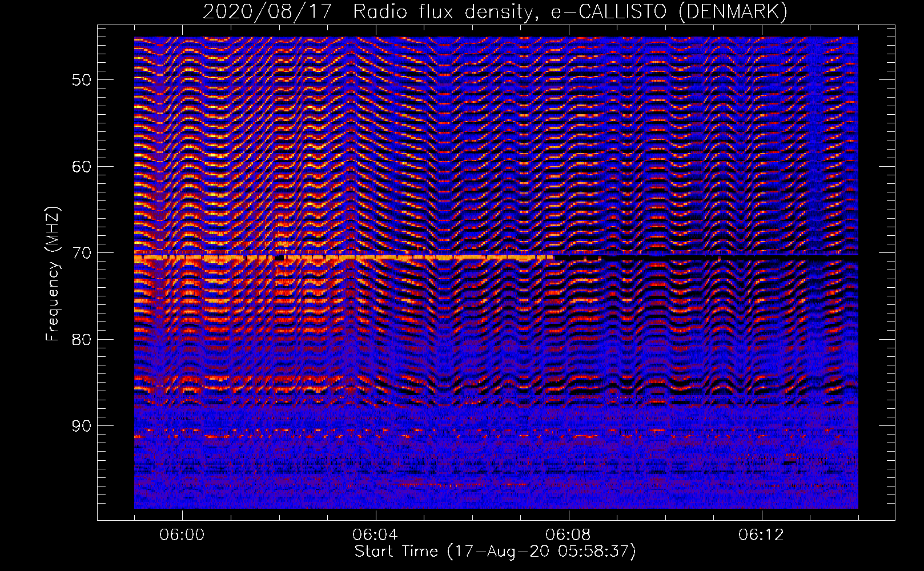The width and height of the screenshot is (924, 571).
Task: Click the 06:08 time tick label
Action: click(x=568, y=535)
